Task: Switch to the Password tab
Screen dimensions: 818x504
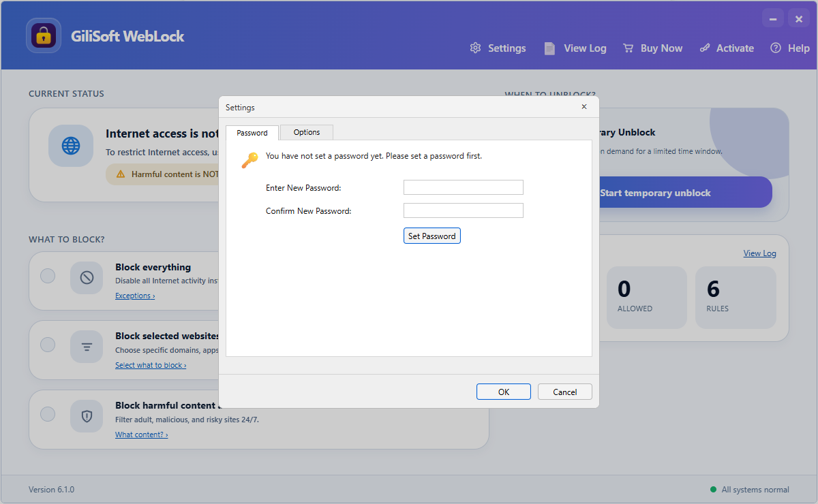Action: 252,133
